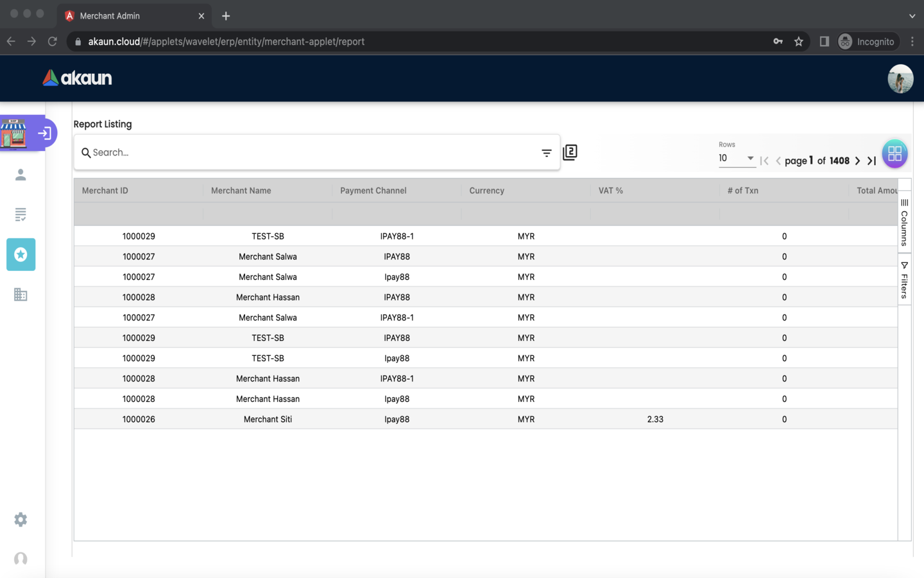This screenshot has width=924, height=578.
Task: Expand the Rows per page dropdown
Action: (x=736, y=158)
